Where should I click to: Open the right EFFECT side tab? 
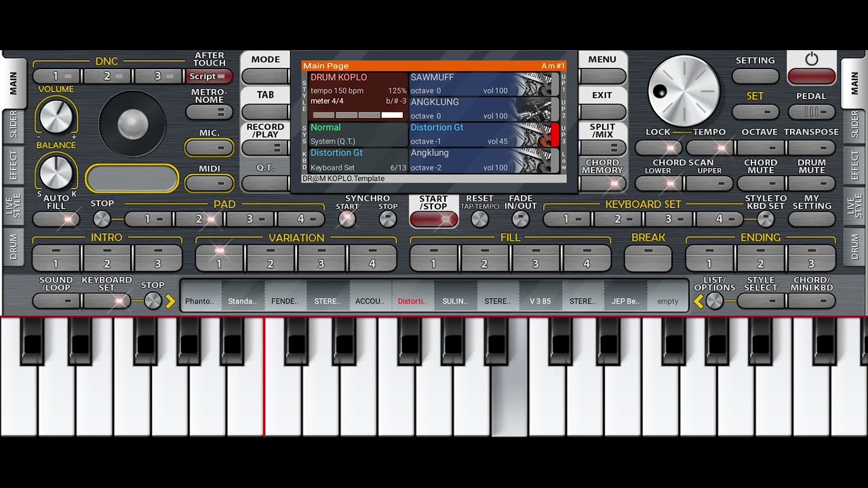854,165
